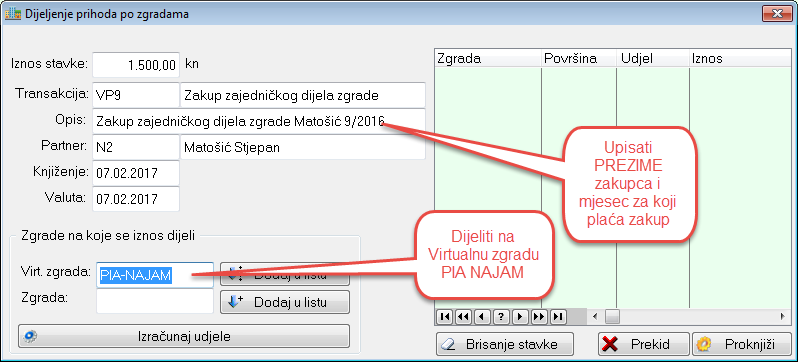Click the Brisanje stavke button
Screen dimensions: 798x362
pos(504,344)
